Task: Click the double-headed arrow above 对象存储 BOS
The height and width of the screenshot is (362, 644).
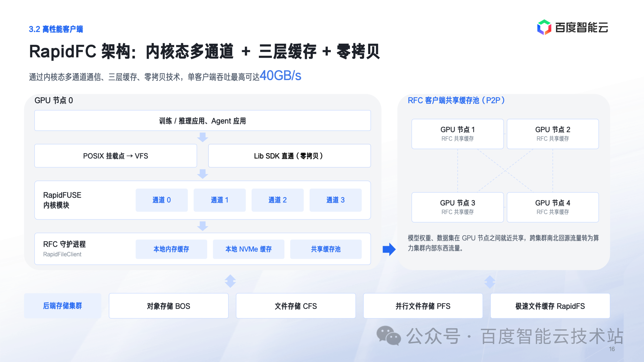Action: 230,281
